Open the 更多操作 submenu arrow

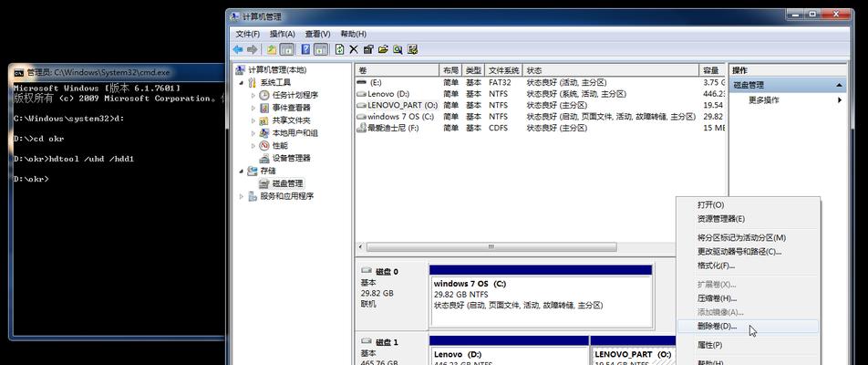pyautogui.click(x=839, y=100)
